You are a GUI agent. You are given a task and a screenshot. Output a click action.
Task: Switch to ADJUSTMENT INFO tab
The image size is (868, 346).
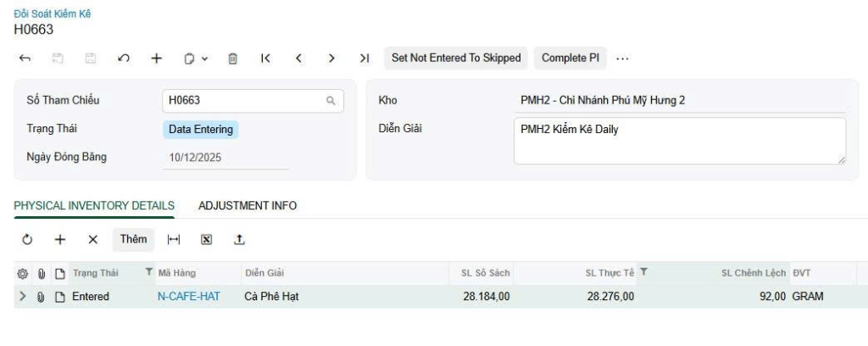pyautogui.click(x=248, y=206)
